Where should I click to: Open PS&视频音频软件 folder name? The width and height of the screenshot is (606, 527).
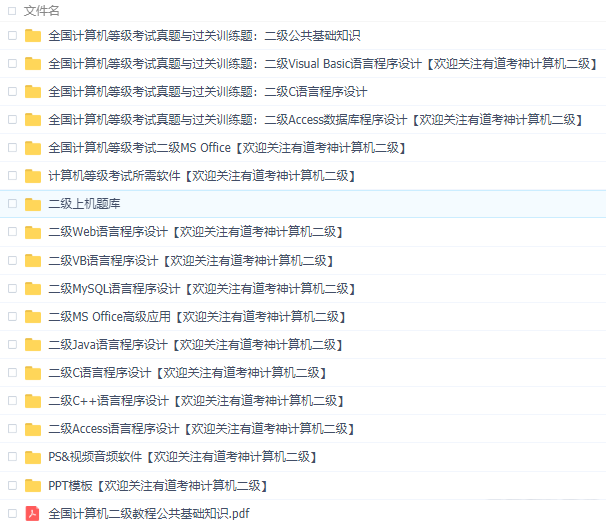[182, 457]
